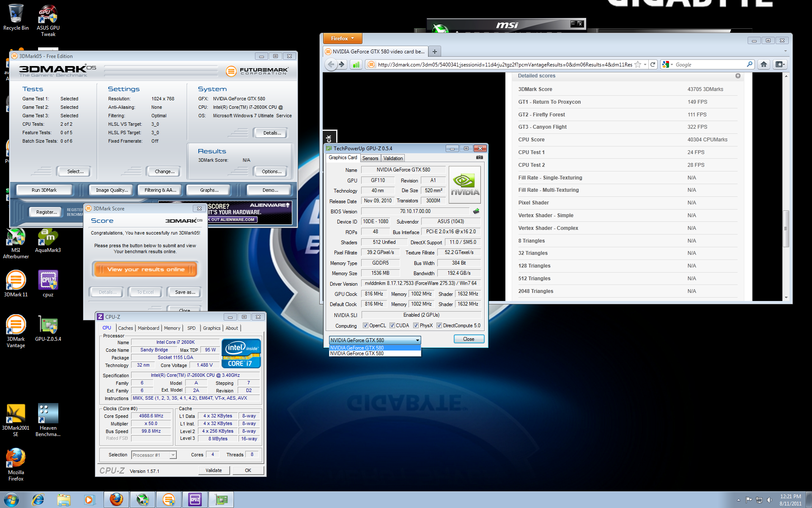Click Close button in GPU-Z
The image size is (812, 508).
point(469,339)
